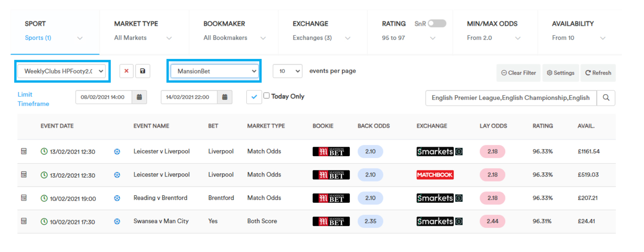Open calculator icon for Swansea v Man City row

click(24, 221)
